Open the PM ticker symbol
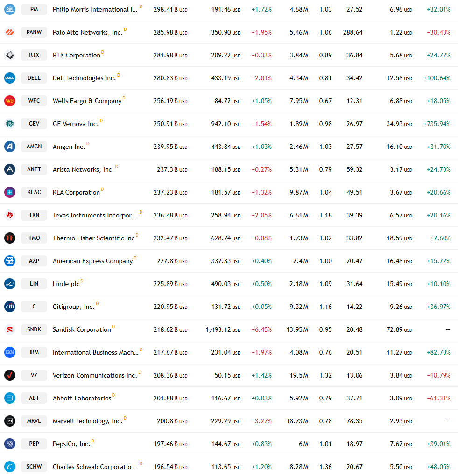Image resolution: width=458 pixels, height=476 pixels. coord(34,9)
